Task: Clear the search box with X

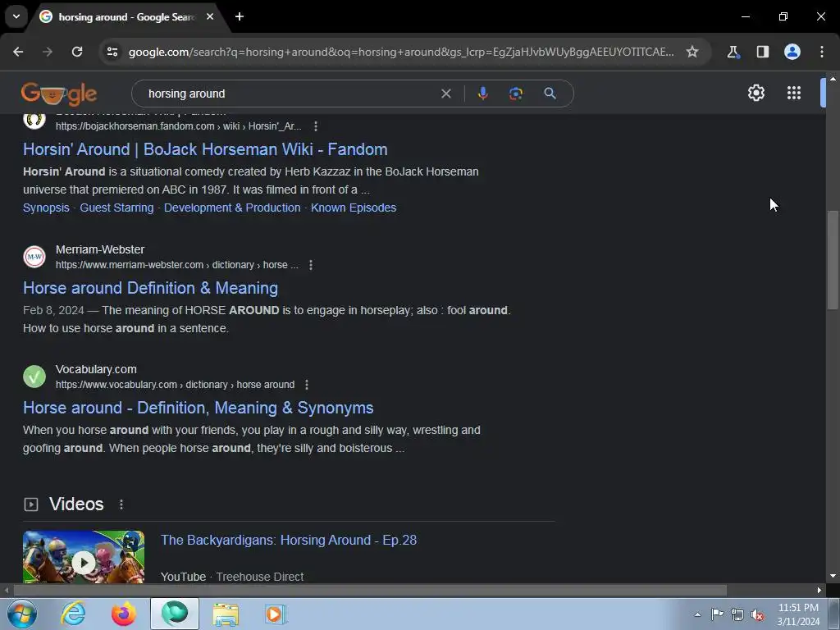Action: point(445,94)
